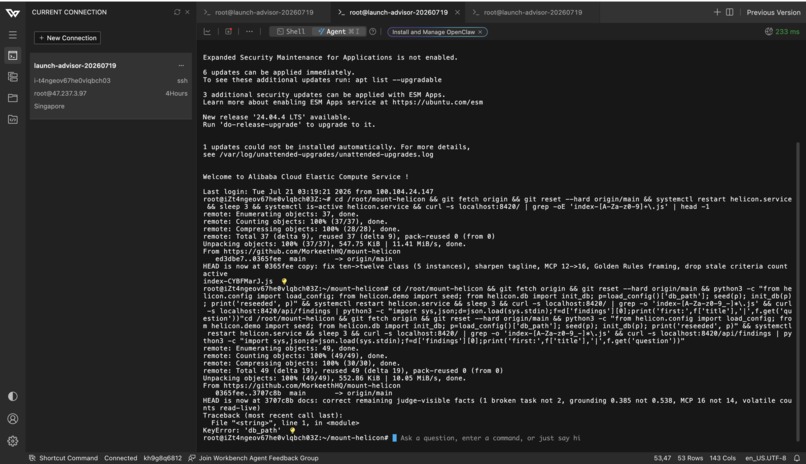Open the server instances icon in sidebar
The image size is (806, 464).
pos(13,77)
